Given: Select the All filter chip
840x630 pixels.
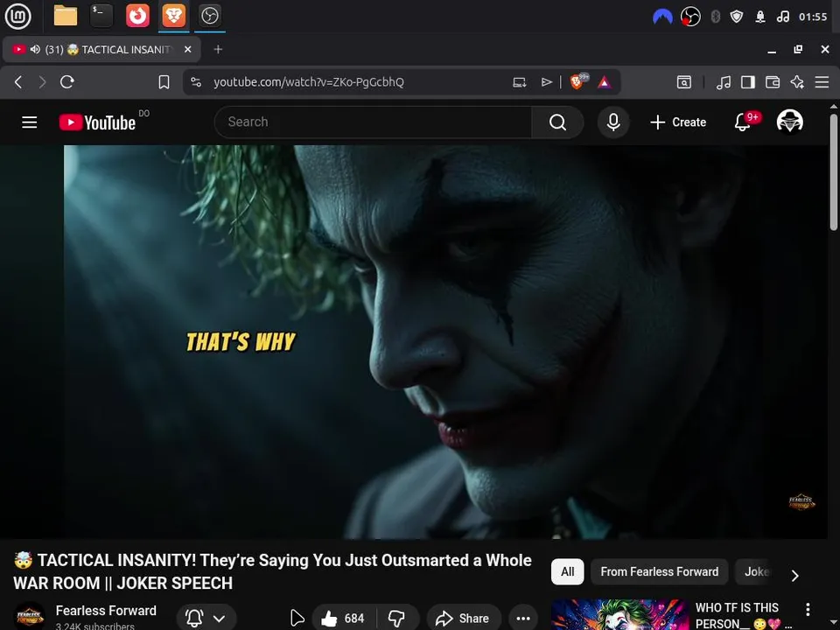Looking at the screenshot, I should (x=567, y=572).
